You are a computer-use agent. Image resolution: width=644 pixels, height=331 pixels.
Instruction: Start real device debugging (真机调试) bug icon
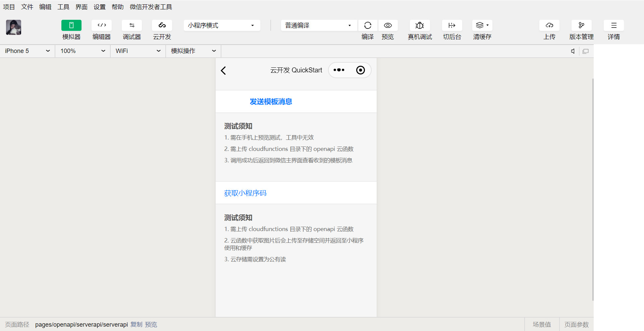pyautogui.click(x=420, y=25)
